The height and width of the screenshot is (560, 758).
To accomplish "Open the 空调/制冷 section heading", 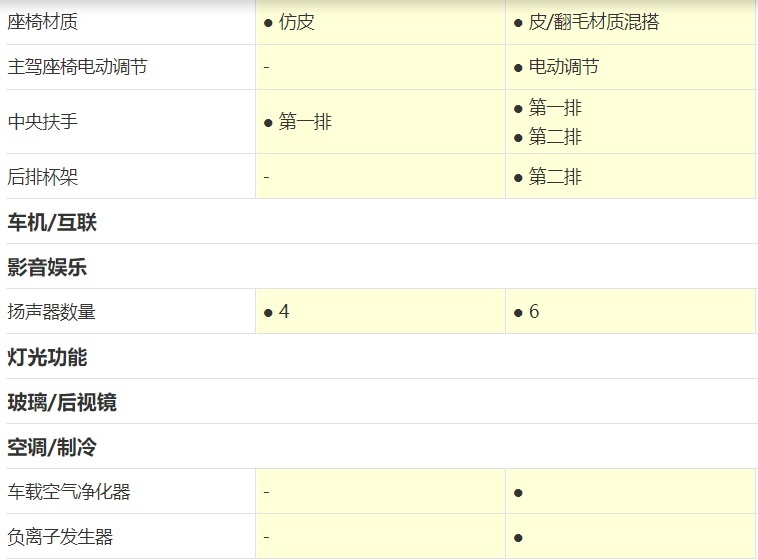I will [x=52, y=447].
